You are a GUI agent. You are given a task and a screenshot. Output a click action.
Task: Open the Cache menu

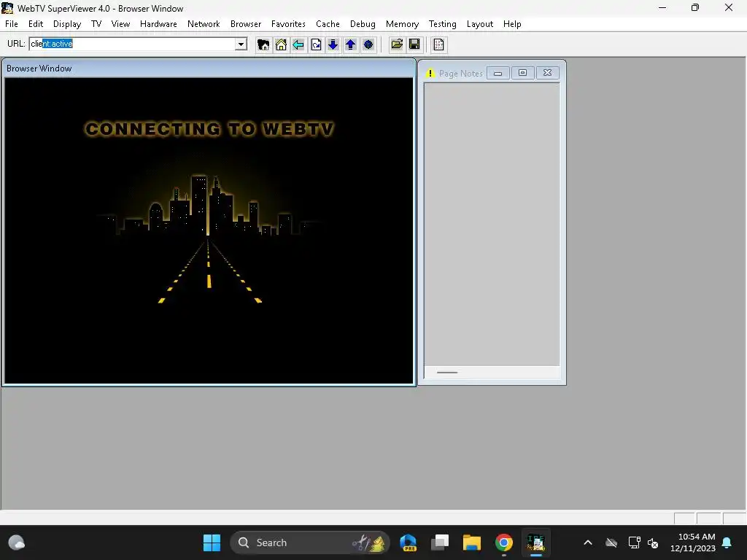point(328,24)
